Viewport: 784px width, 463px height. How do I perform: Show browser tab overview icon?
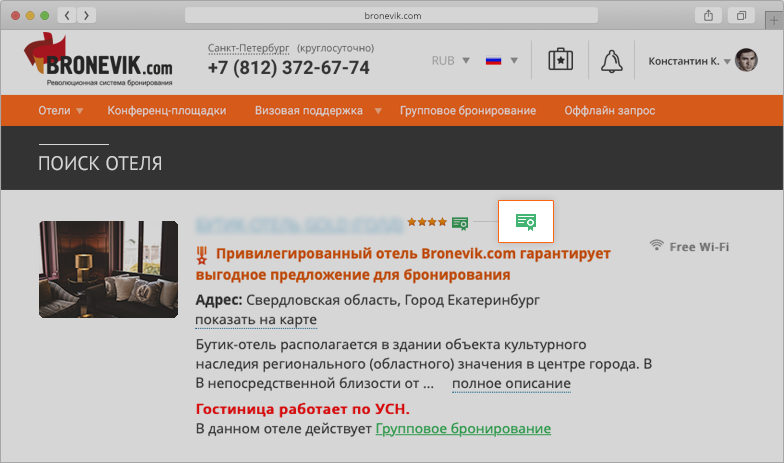point(742,16)
